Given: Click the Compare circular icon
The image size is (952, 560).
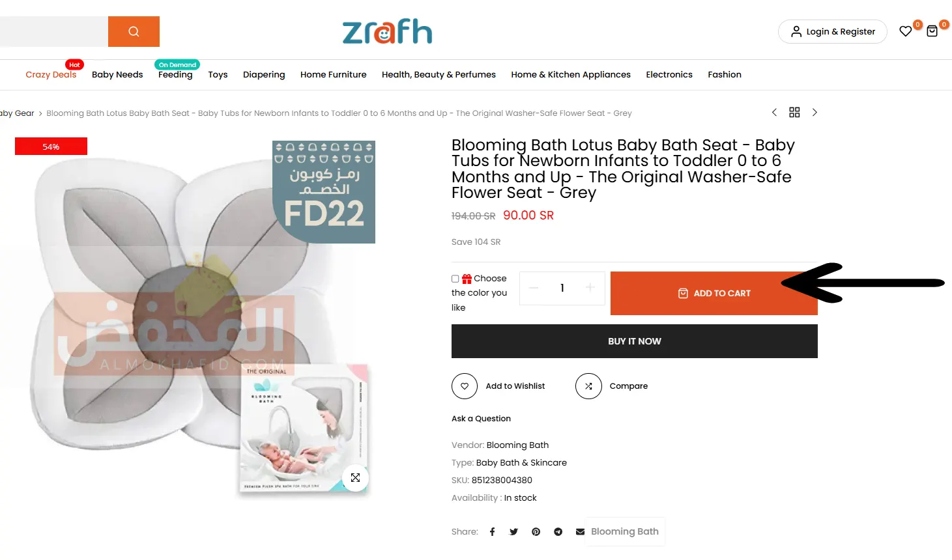Looking at the screenshot, I should (588, 386).
